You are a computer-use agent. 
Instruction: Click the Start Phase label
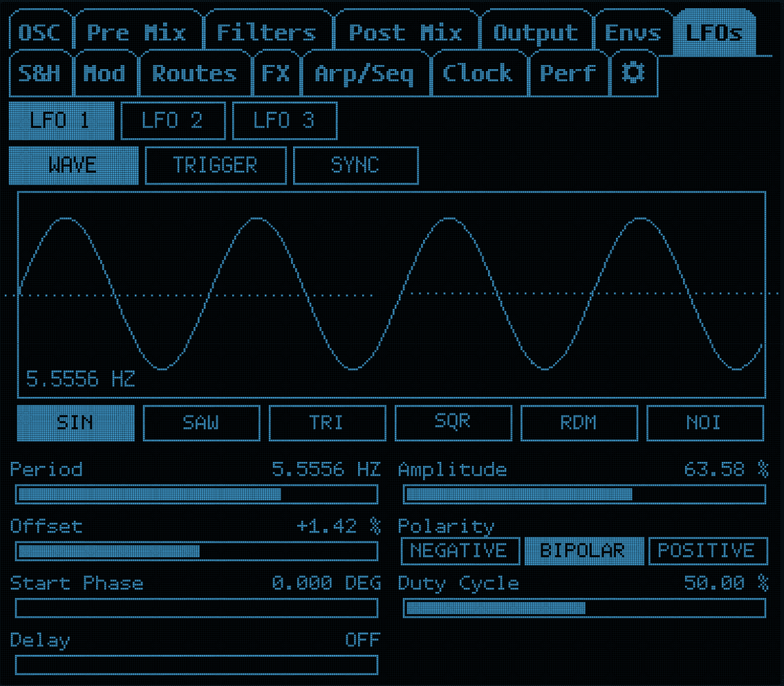77,583
